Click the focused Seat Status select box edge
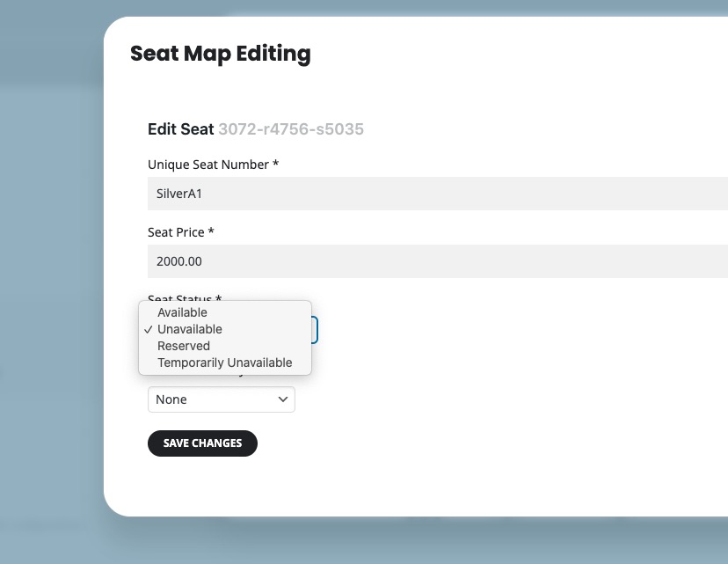Viewport: 728px width, 564px height. 315,330
